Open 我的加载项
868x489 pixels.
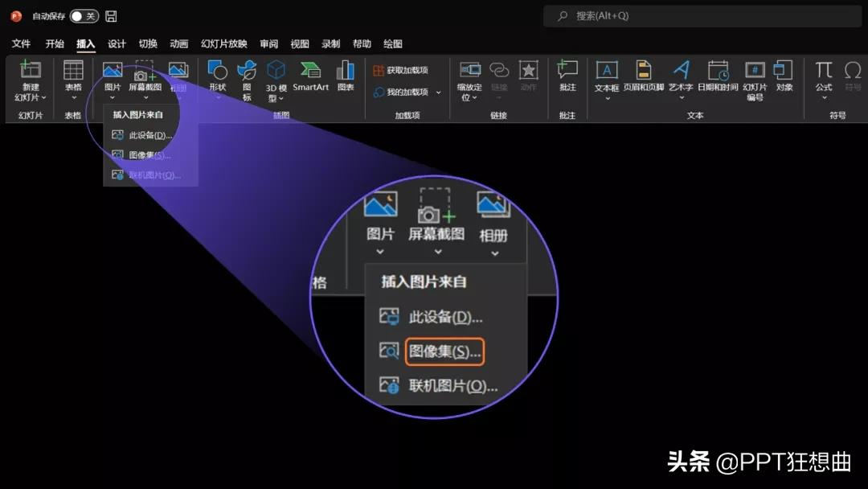click(x=401, y=92)
